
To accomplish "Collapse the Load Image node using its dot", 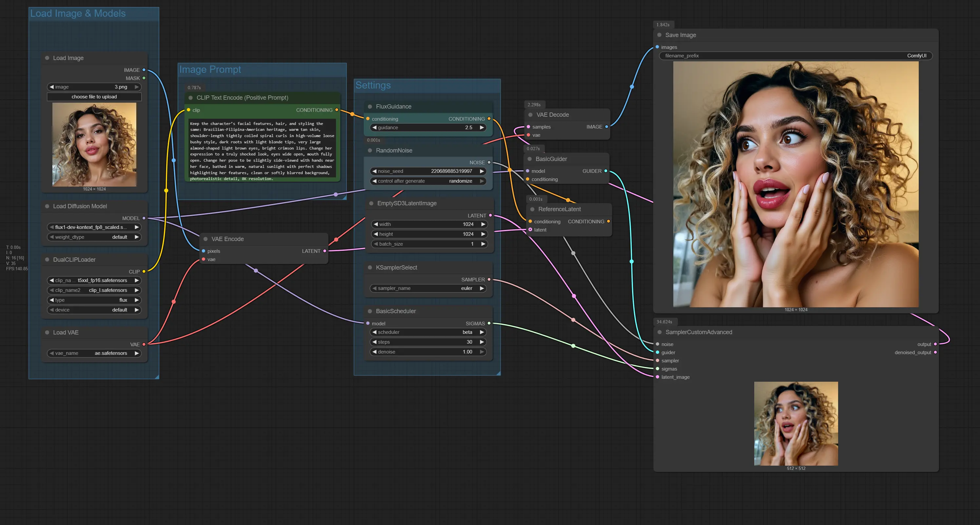I will tap(47, 58).
